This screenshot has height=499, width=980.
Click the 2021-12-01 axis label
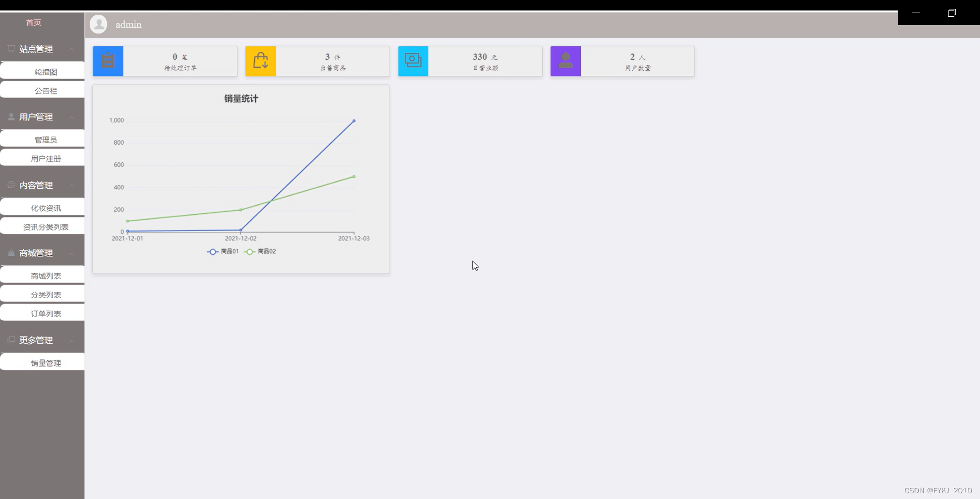pyautogui.click(x=127, y=238)
